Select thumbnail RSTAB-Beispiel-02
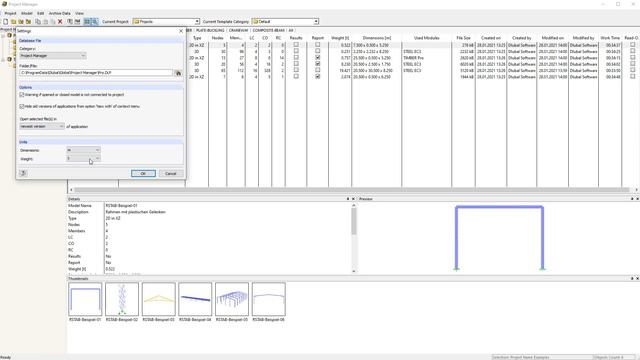The height and width of the screenshot is (360, 640). click(x=122, y=299)
